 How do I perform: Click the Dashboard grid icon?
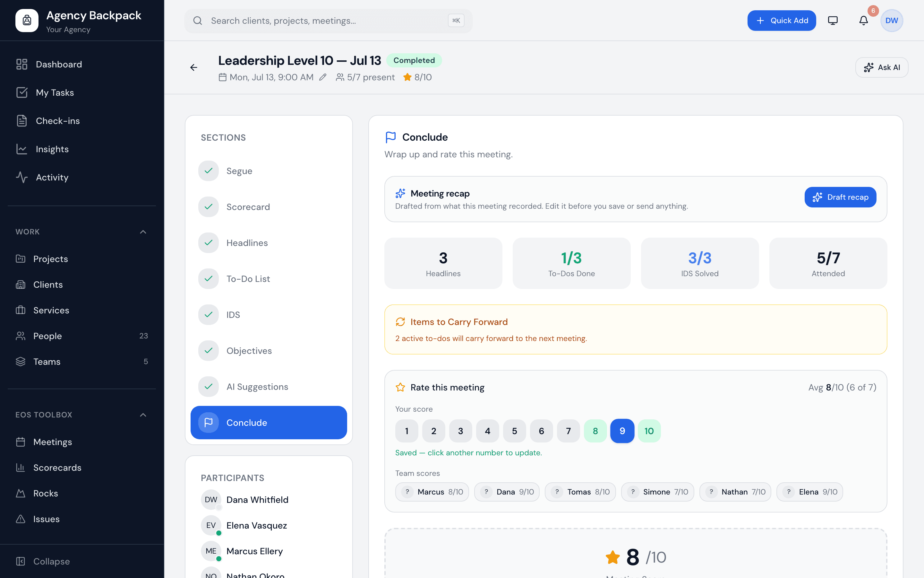(22, 64)
